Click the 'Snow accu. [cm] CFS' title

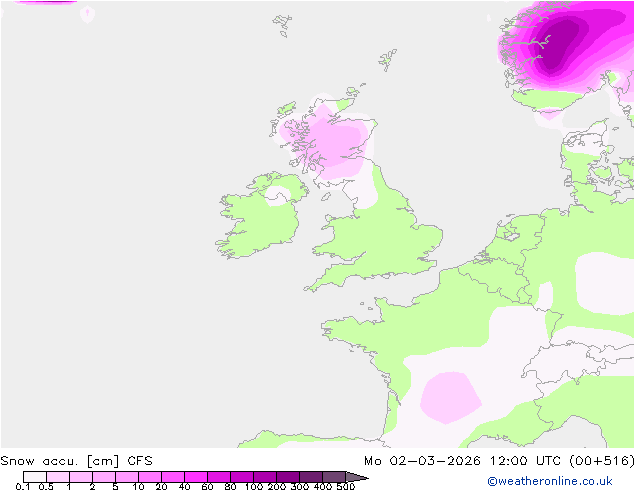point(76,461)
